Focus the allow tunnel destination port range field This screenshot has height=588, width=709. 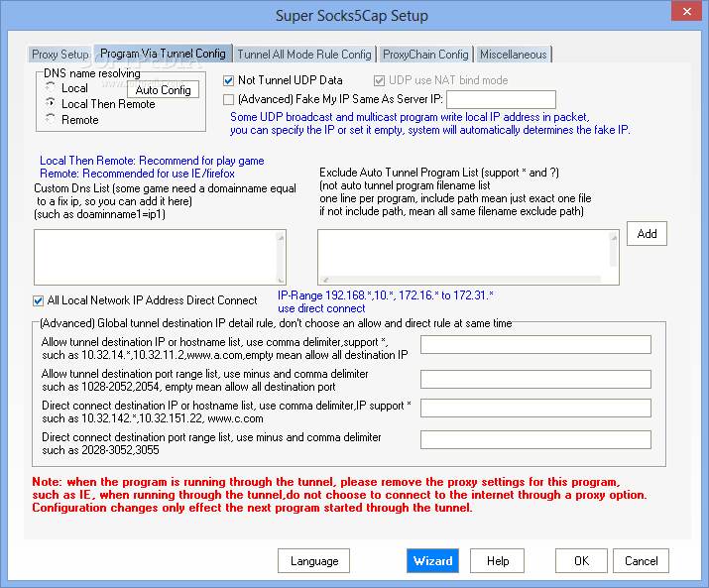pos(535,379)
